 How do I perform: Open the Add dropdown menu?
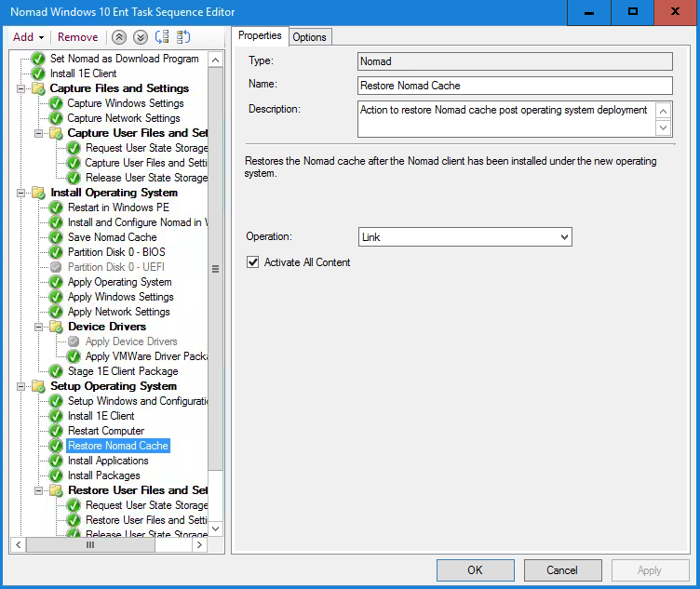(28, 37)
